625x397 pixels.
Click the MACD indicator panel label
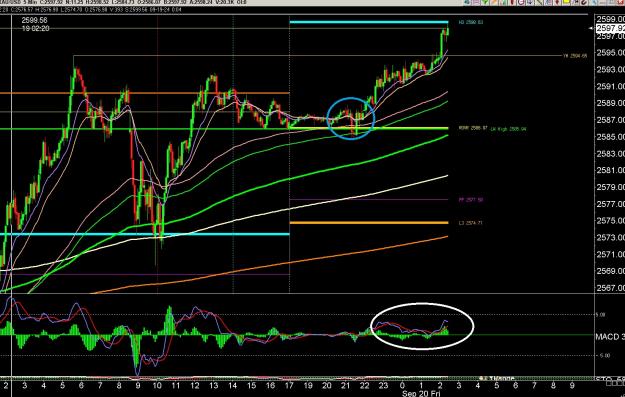coord(610,337)
